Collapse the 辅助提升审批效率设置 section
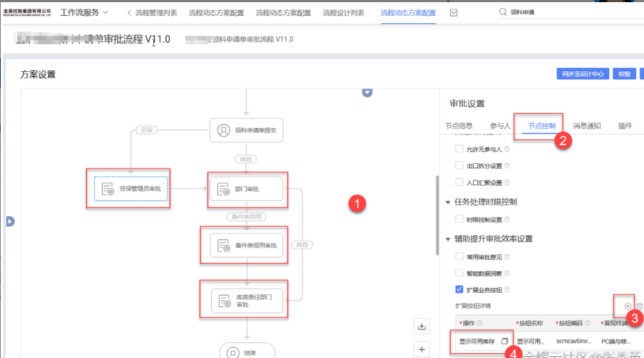644x358 pixels. tap(449, 239)
